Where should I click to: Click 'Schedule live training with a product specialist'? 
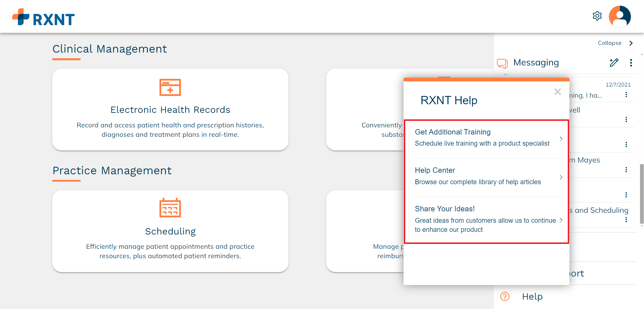coord(482,143)
